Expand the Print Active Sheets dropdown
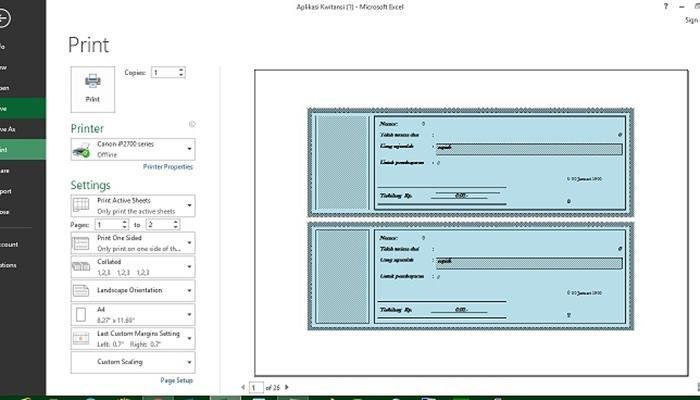700x400 pixels. pos(133,205)
